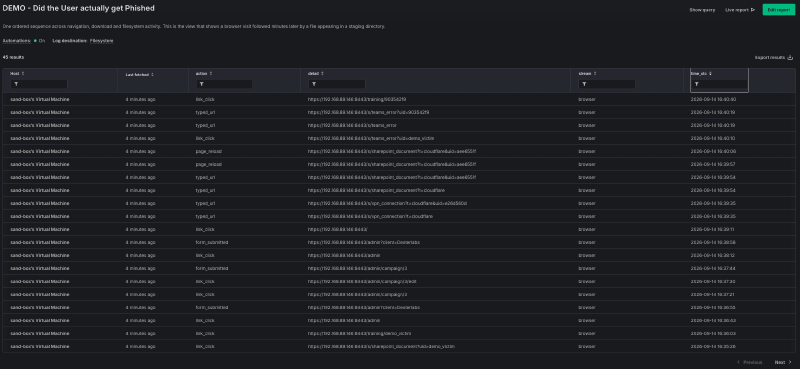This screenshot has height=369, width=800.
Task: Click the play icon beside Live report
Action: (753, 10)
